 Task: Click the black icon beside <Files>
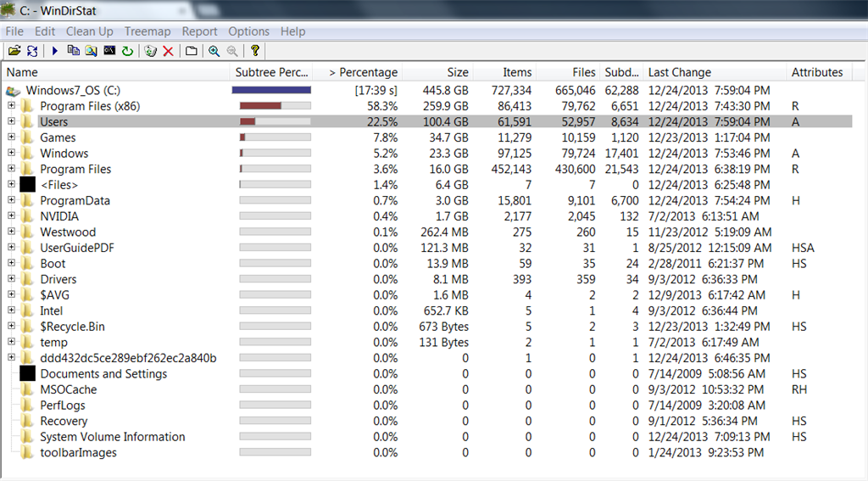coord(28,185)
